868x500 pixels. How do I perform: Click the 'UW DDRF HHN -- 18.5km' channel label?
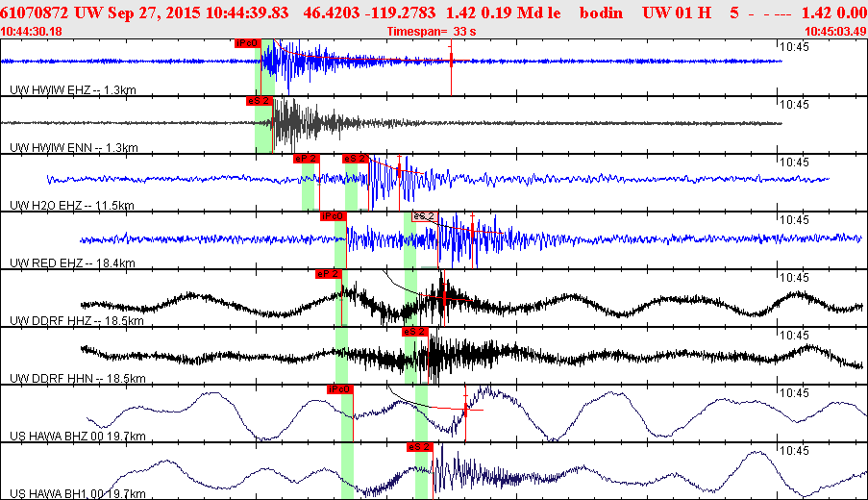point(78,378)
